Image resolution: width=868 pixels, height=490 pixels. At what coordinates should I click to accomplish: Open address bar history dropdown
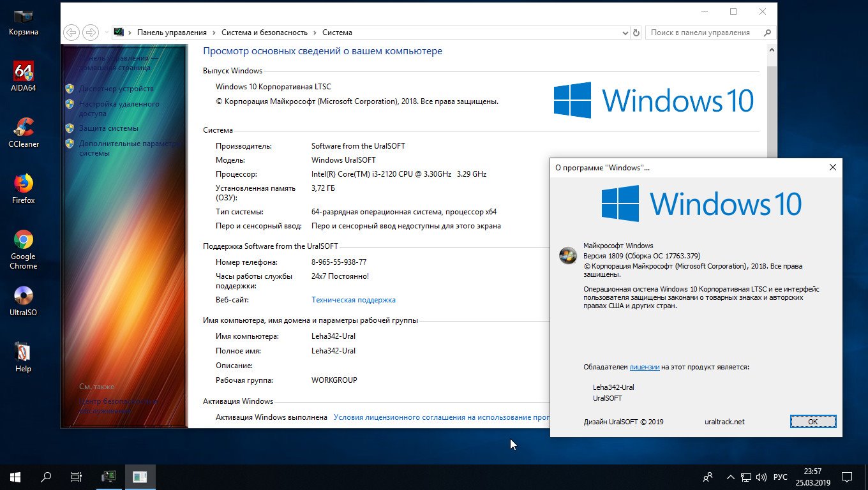(x=625, y=33)
